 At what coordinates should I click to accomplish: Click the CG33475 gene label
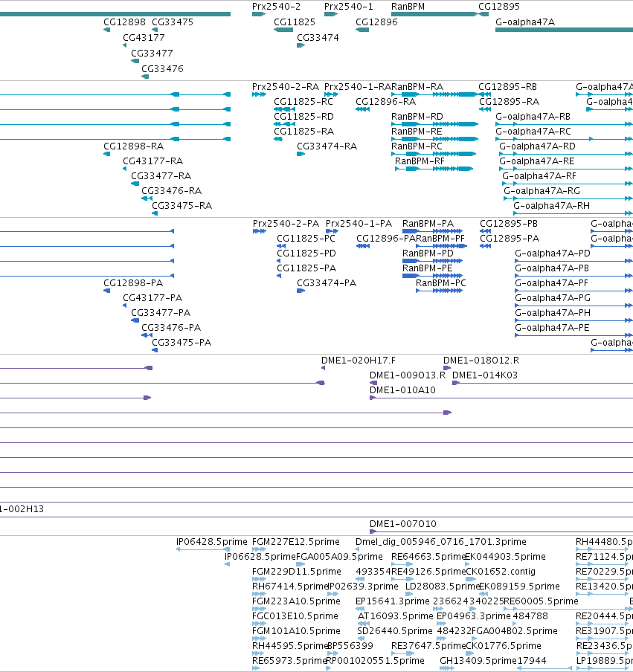click(x=173, y=22)
